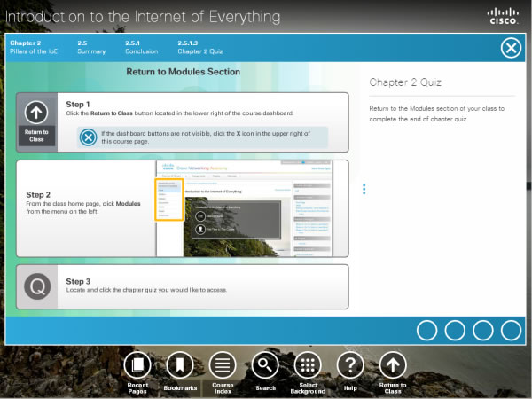Click the X icon in the Step 1 note

click(88, 137)
